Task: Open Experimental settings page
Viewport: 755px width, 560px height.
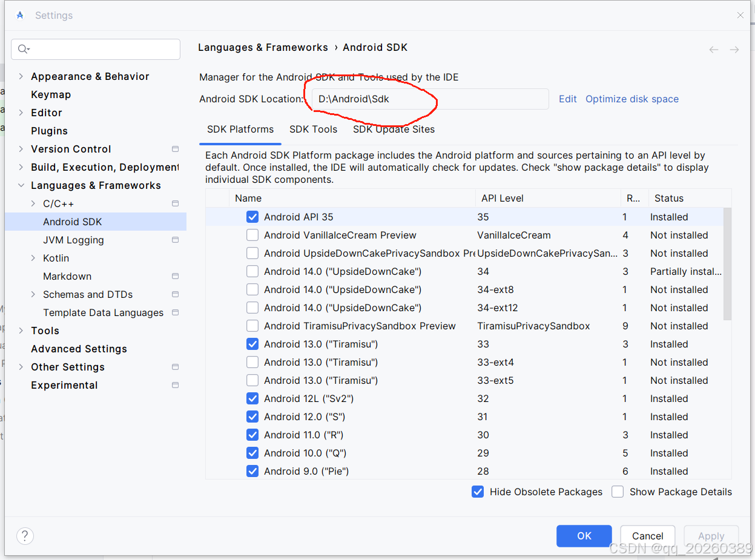Action: coord(64,385)
